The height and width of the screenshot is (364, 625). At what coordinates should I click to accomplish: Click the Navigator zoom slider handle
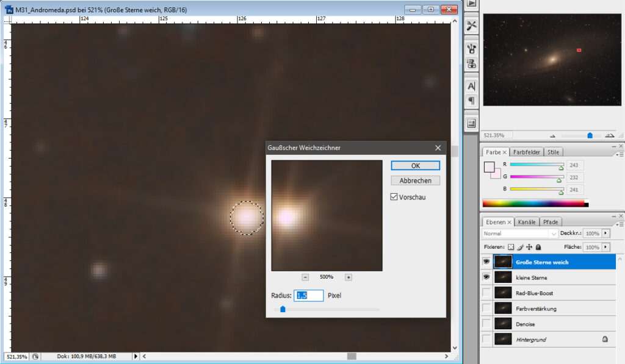[590, 135]
